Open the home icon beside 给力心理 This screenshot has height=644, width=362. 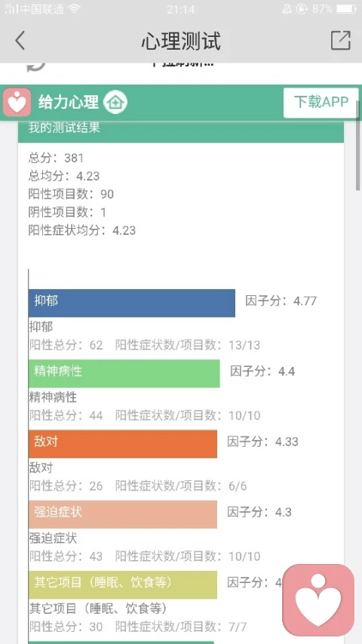pos(115,102)
